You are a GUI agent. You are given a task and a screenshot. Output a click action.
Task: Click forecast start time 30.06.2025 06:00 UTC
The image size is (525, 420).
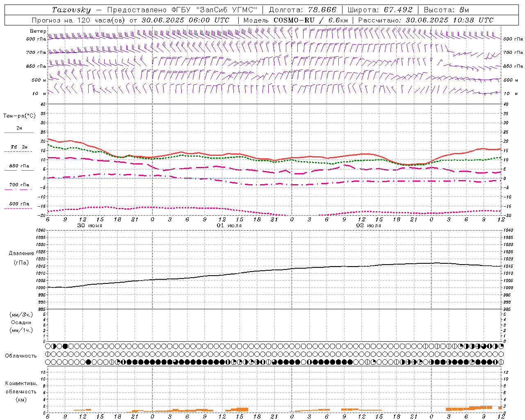pos(185,20)
